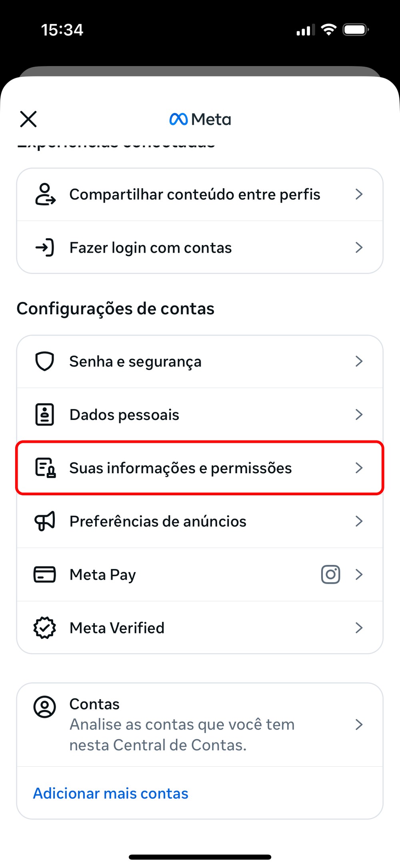Open Contas to review your accounts
Viewport: 400px width, 868px height.
click(182, 724)
